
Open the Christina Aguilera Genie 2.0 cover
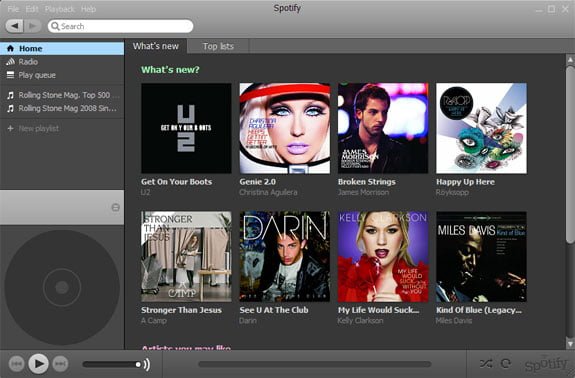285,128
